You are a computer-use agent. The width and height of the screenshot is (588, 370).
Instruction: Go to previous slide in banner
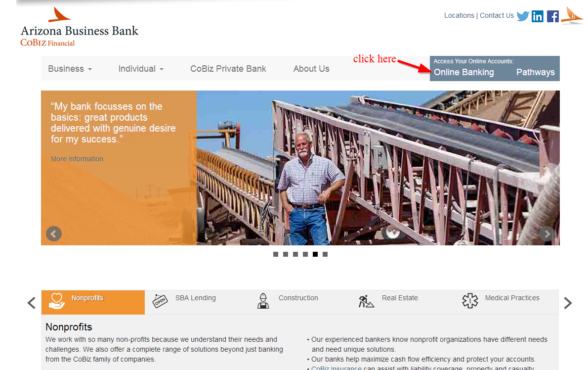pyautogui.click(x=54, y=234)
